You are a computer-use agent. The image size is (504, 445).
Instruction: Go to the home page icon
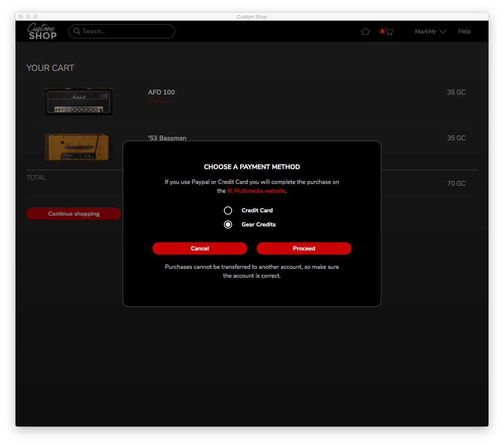click(x=365, y=31)
